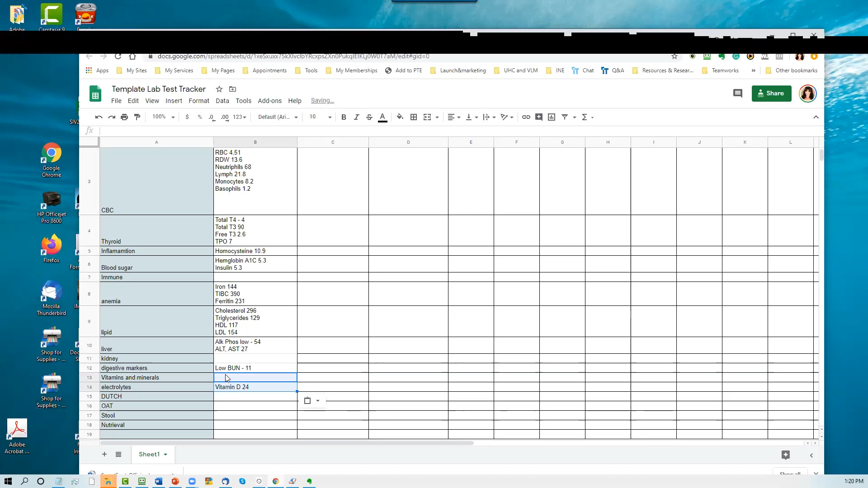Open the Add to PTE bookmark
Screen dimensions: 868x488
(403, 70)
